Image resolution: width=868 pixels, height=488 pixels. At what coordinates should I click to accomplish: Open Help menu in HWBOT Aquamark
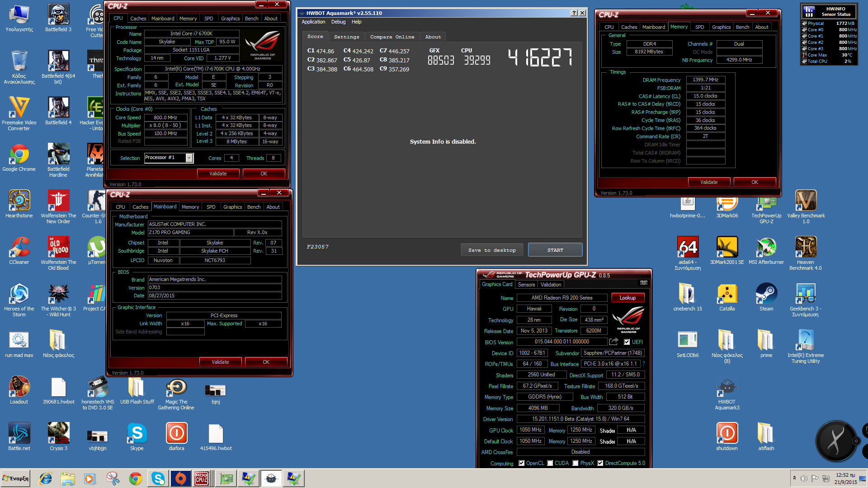[x=356, y=22]
